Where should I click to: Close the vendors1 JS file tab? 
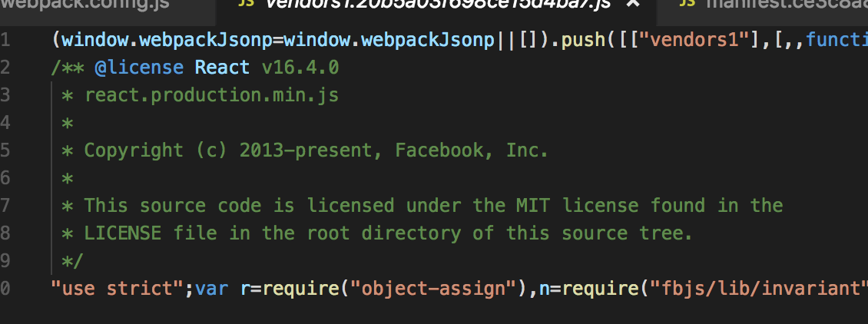tap(634, 3)
